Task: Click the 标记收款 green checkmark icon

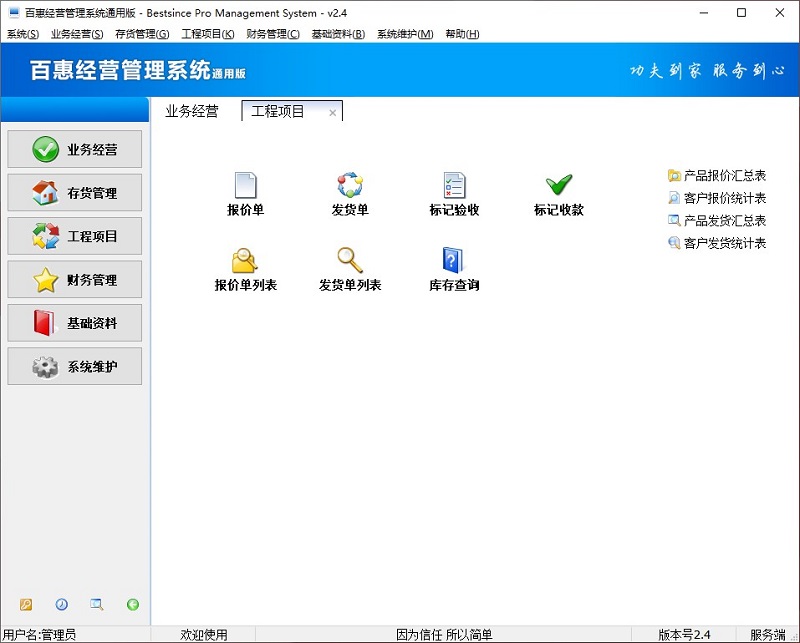Action: tap(559, 185)
